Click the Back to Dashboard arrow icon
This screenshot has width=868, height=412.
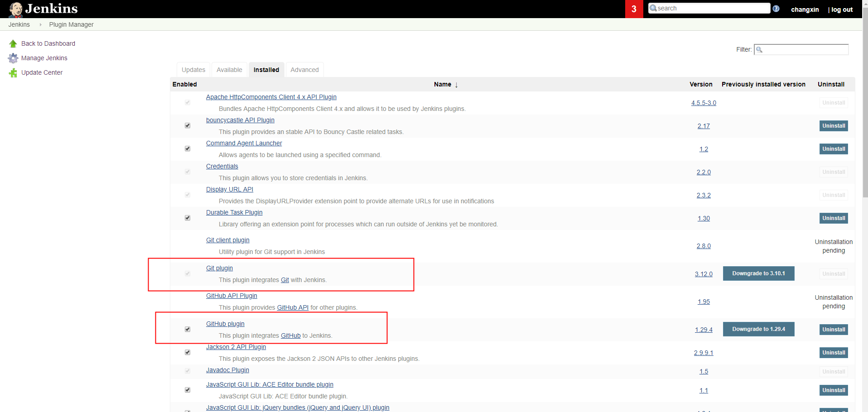click(x=13, y=43)
